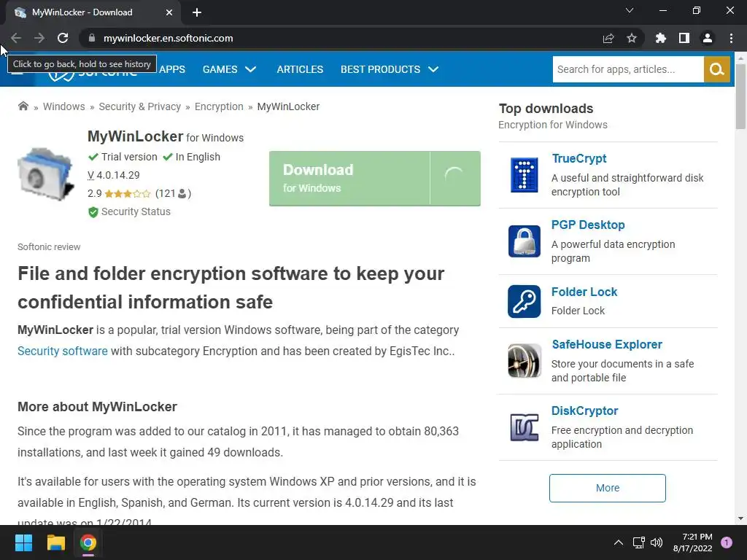Open the Chrome extensions puzzle icon
This screenshot has height=560, width=747.
(x=661, y=38)
